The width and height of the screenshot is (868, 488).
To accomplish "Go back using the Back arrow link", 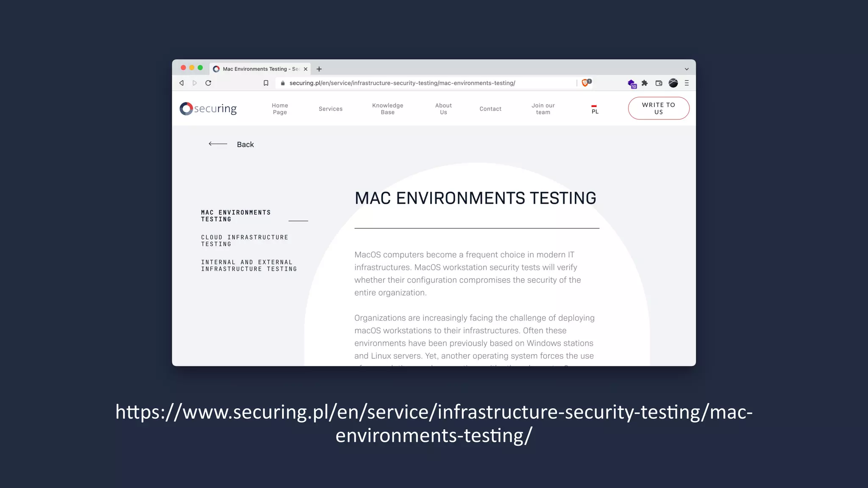I will (x=231, y=144).
